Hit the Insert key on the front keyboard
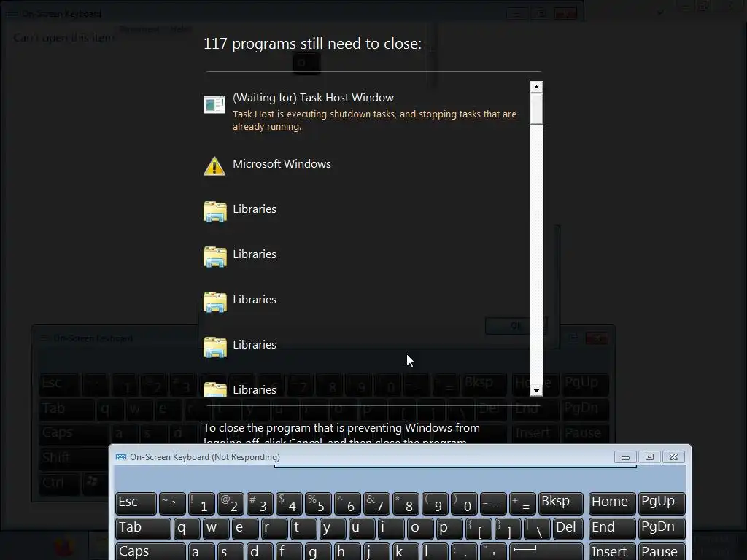Screen dimensions: 747x560 click(612, 551)
